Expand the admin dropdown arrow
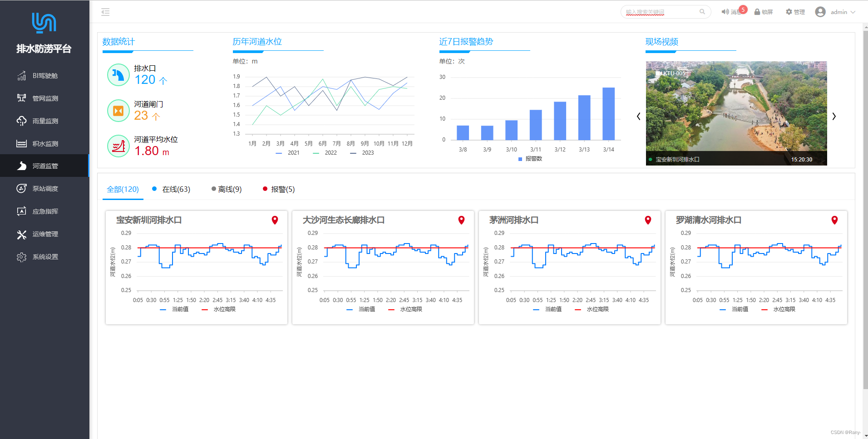The image size is (868, 439). point(853,12)
